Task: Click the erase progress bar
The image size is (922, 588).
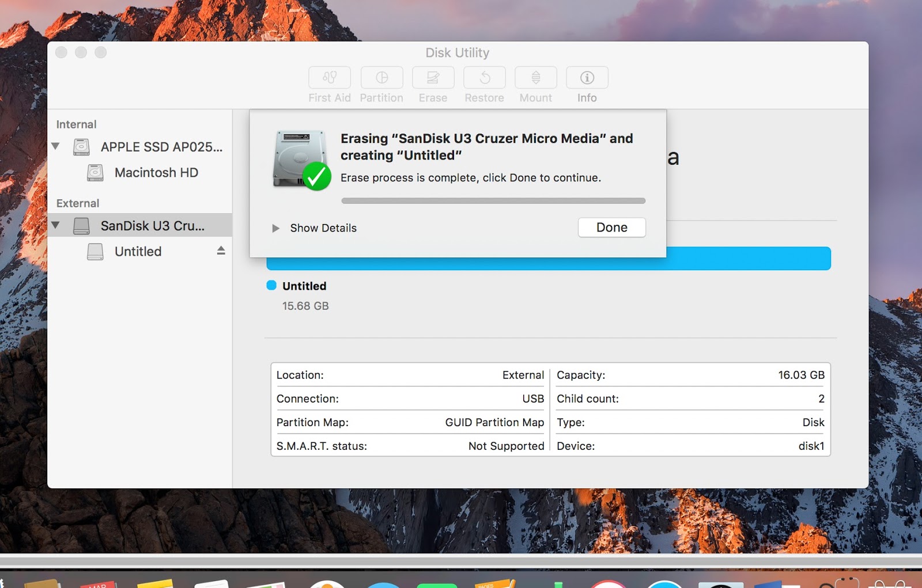Action: (493, 201)
